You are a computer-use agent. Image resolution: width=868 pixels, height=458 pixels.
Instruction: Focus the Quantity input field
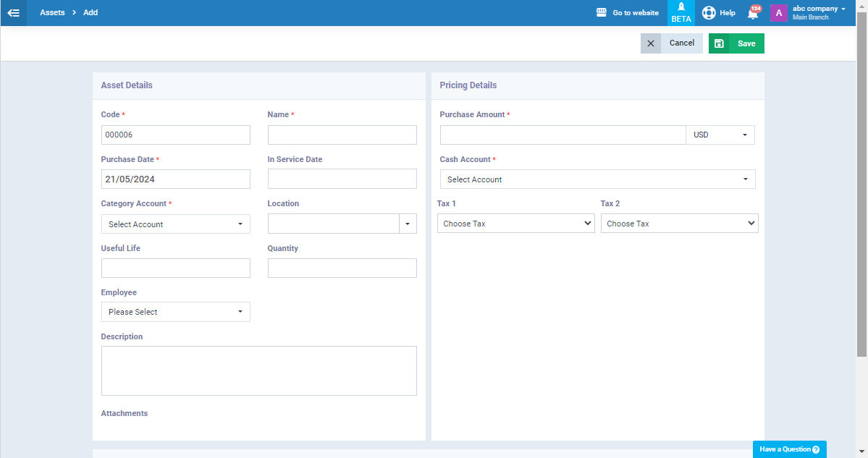[x=342, y=268]
